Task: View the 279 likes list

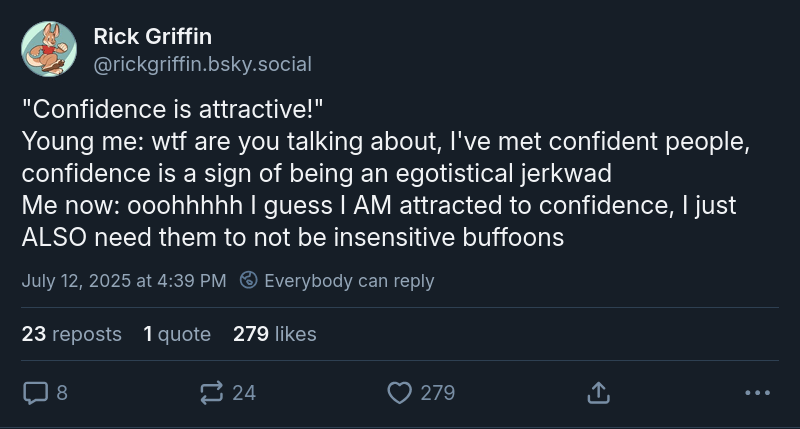Action: (274, 334)
